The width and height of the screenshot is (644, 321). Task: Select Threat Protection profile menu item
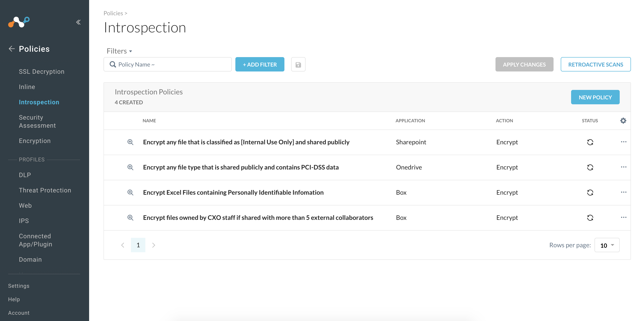click(45, 190)
